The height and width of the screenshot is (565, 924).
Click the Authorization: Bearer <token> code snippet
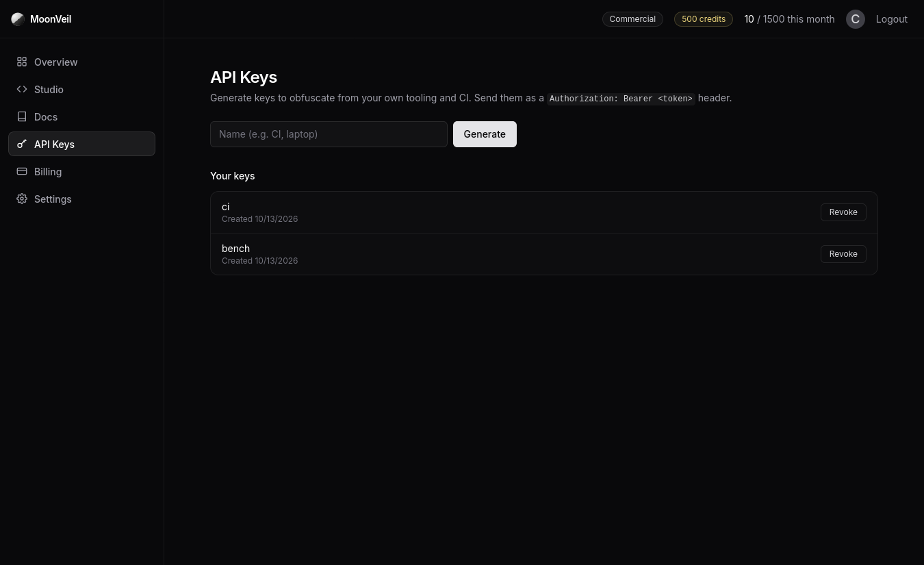point(621,99)
